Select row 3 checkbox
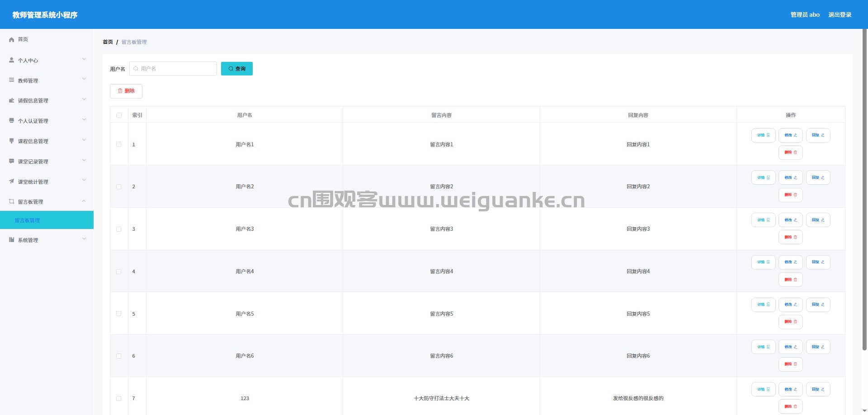The height and width of the screenshot is (415, 868). point(119,229)
